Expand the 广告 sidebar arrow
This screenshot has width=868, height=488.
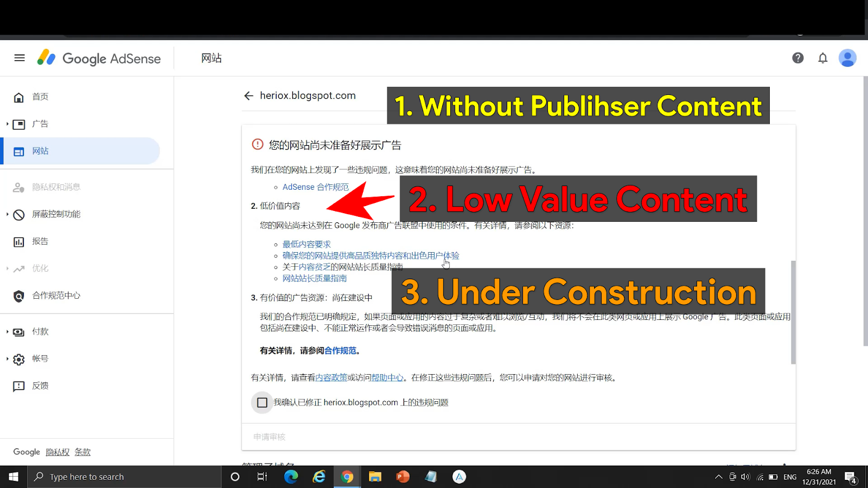[x=7, y=124]
